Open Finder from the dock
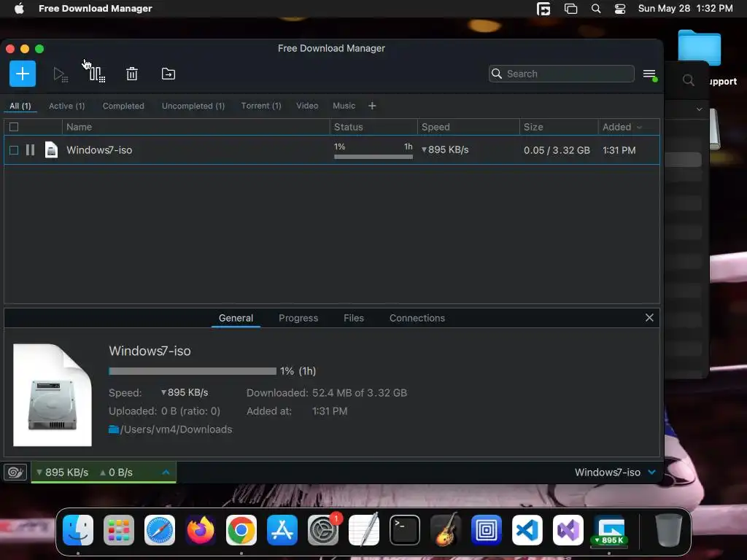The image size is (747, 560). (78, 530)
